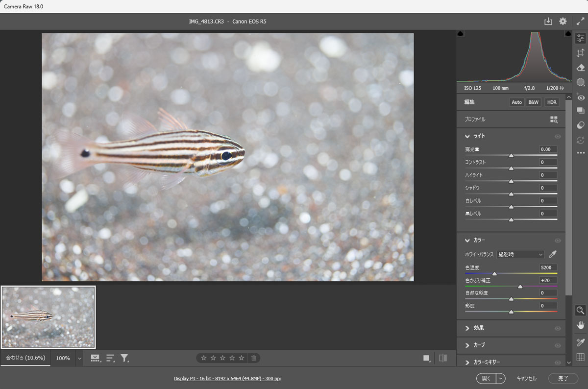The height and width of the screenshot is (389, 588).
Task: Open workflow options link Display P3
Action: [227, 379]
